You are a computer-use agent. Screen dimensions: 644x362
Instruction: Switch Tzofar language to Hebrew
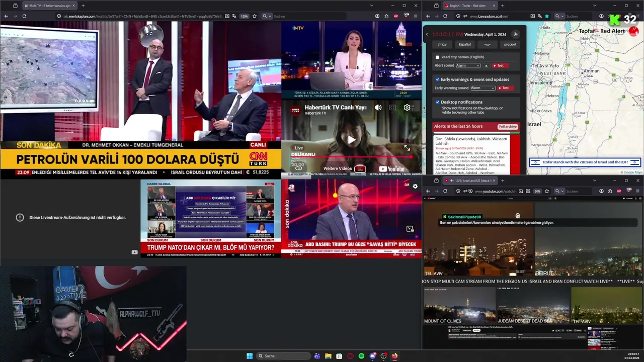tap(442, 44)
